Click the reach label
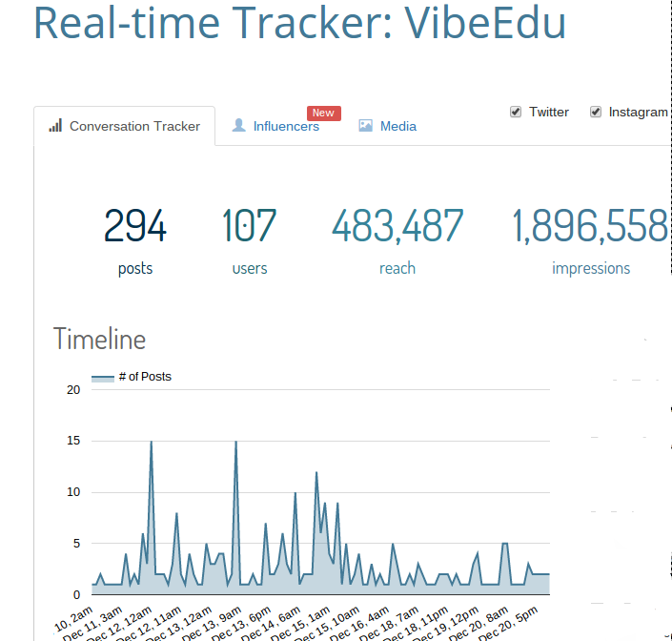672x641 pixels. (x=397, y=268)
